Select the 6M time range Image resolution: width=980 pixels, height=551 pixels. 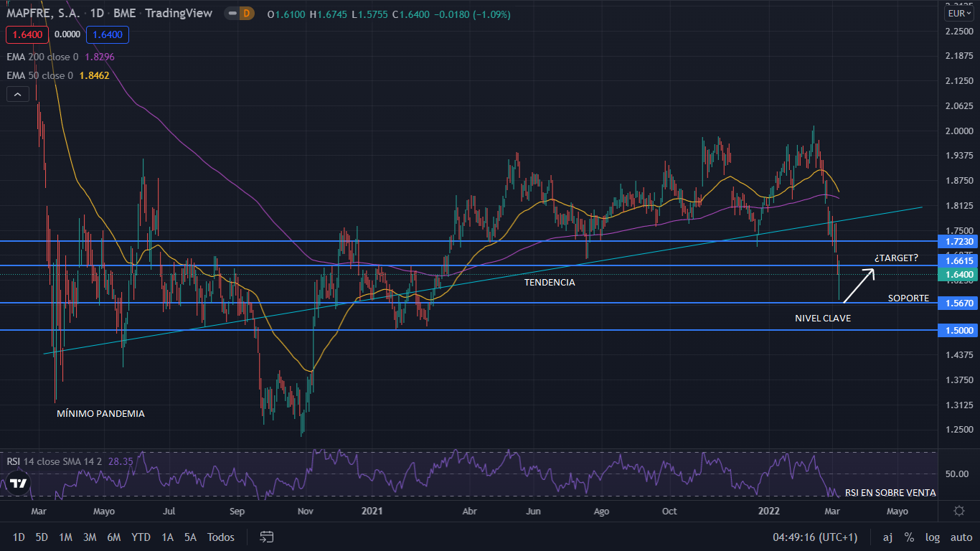pyautogui.click(x=113, y=537)
